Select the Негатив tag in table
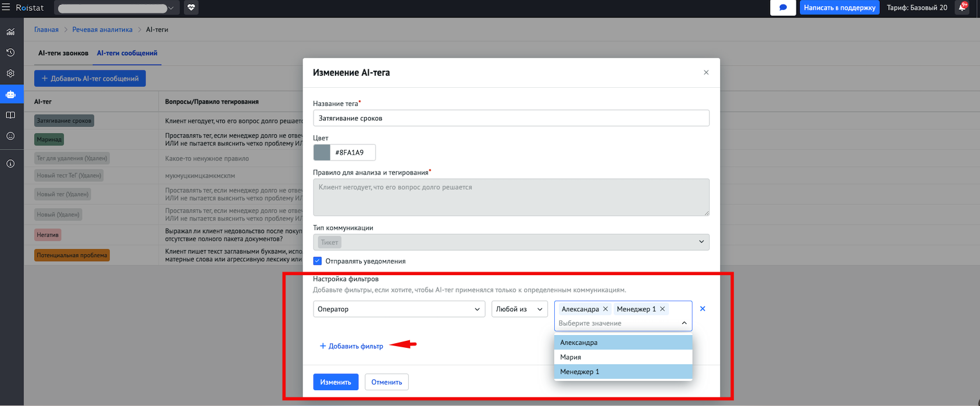The height and width of the screenshot is (406, 980). pos(48,235)
